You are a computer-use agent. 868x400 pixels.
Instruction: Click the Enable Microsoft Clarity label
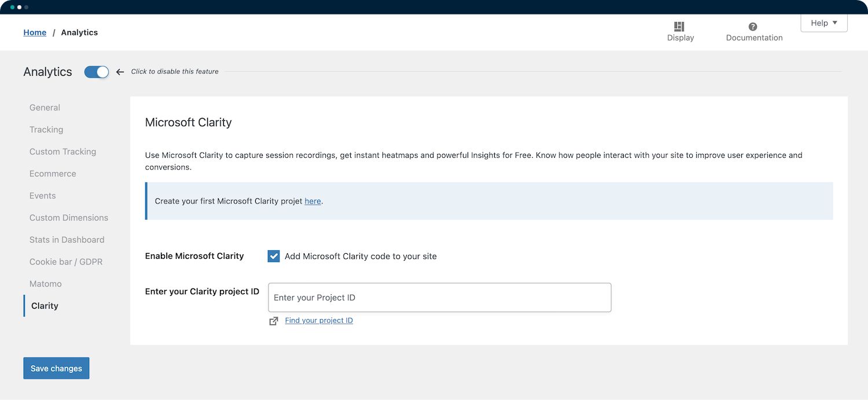(x=194, y=256)
